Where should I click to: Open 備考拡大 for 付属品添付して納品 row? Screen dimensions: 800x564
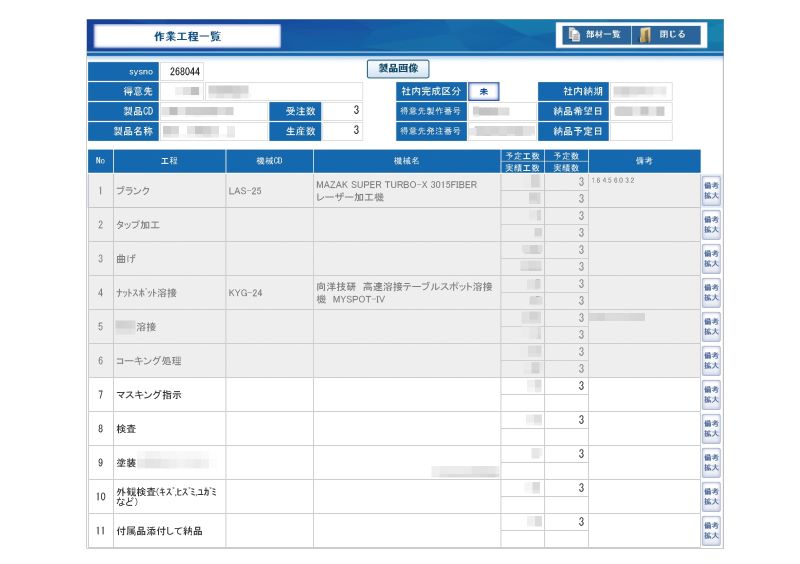[x=711, y=530]
